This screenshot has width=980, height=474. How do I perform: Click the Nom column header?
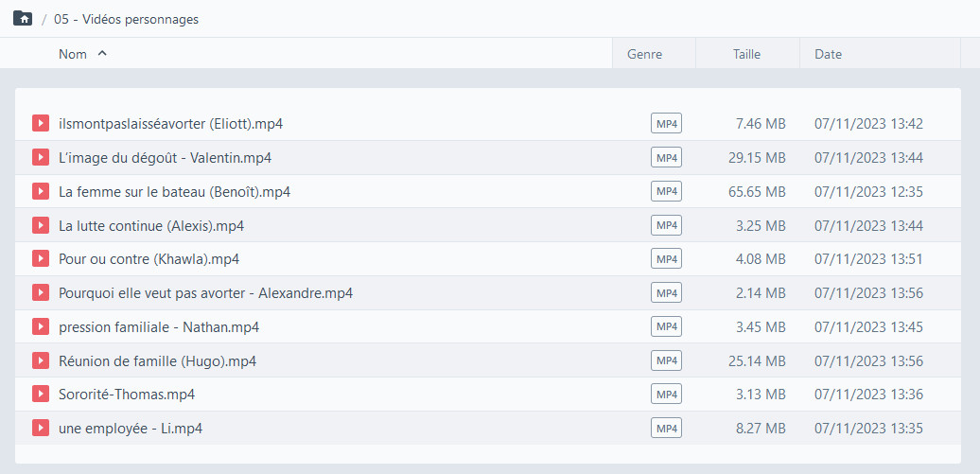[x=73, y=55]
